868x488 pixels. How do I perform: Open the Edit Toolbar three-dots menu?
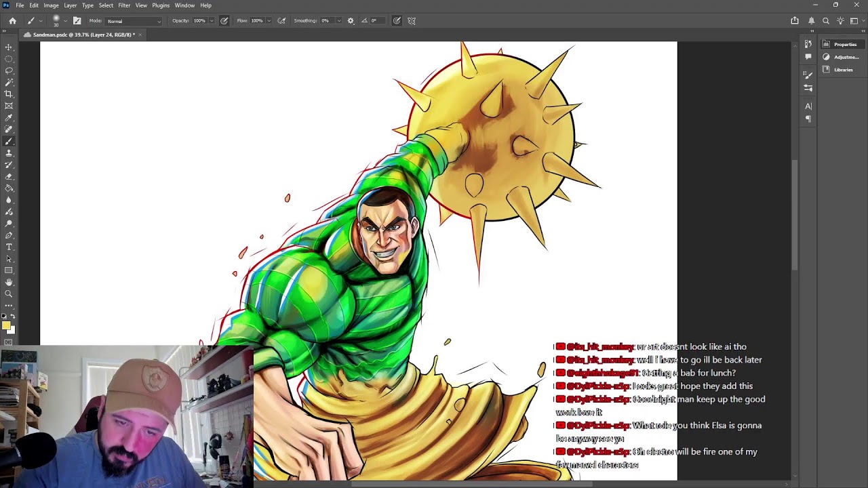click(9, 306)
